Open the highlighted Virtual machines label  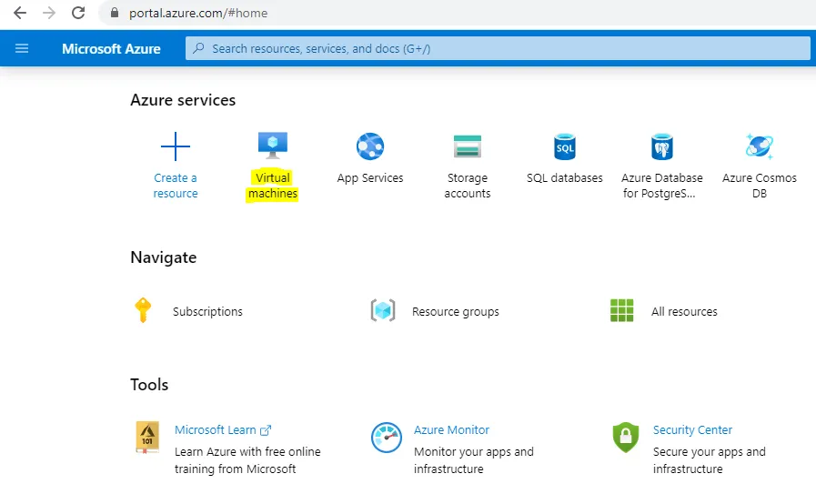273,186
